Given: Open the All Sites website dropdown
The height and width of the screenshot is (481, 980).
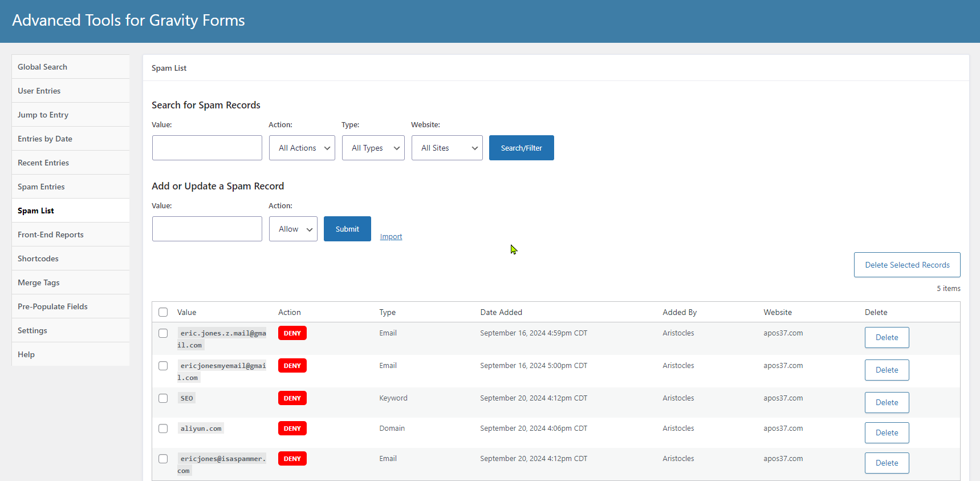Looking at the screenshot, I should click(x=447, y=148).
